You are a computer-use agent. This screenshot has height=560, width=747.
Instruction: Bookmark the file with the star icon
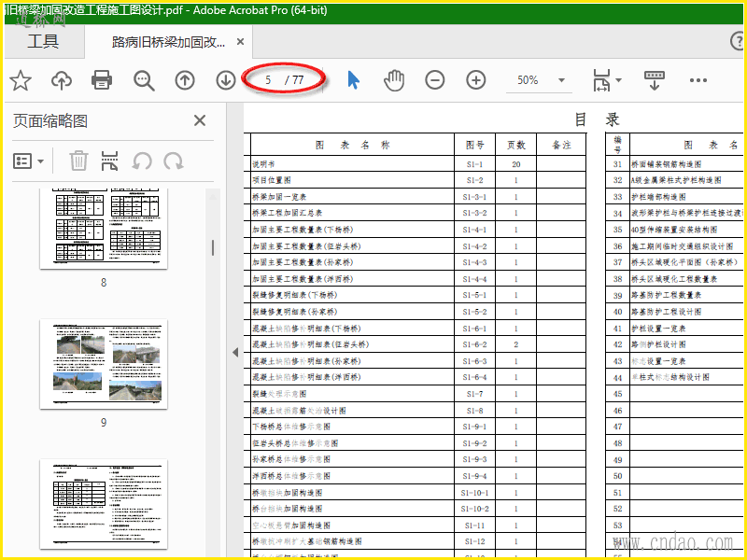click(21, 80)
